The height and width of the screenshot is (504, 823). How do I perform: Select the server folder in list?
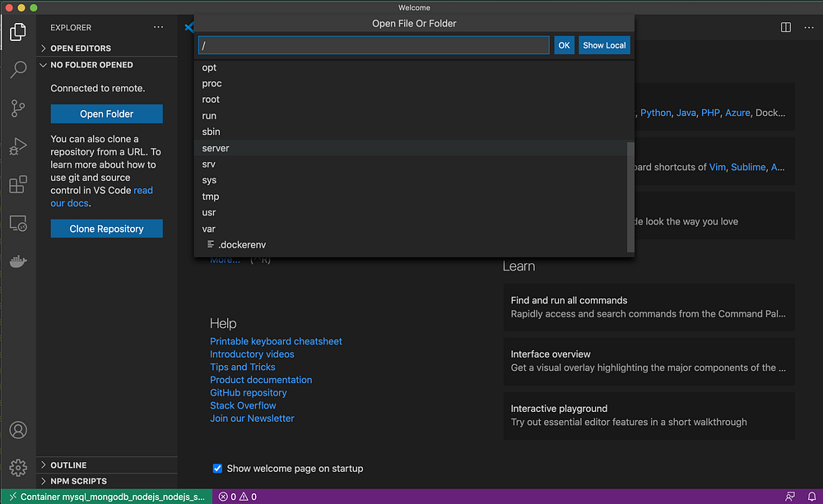(x=411, y=148)
